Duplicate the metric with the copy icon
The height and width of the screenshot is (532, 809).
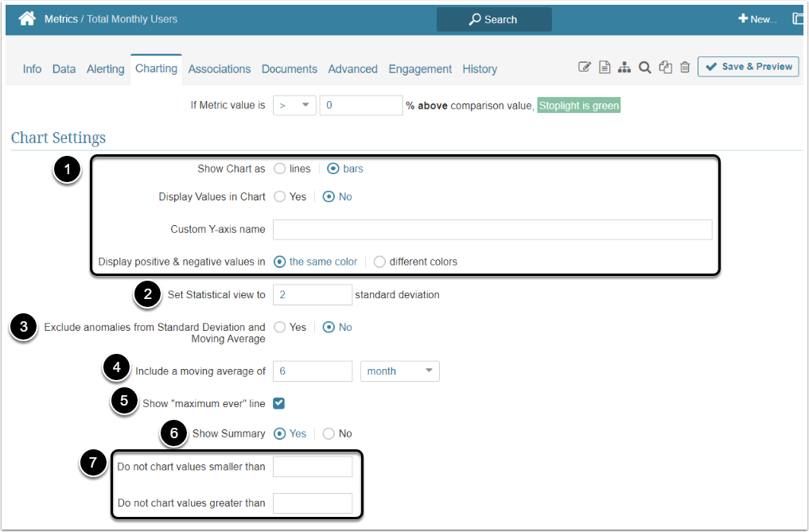pyautogui.click(x=665, y=67)
